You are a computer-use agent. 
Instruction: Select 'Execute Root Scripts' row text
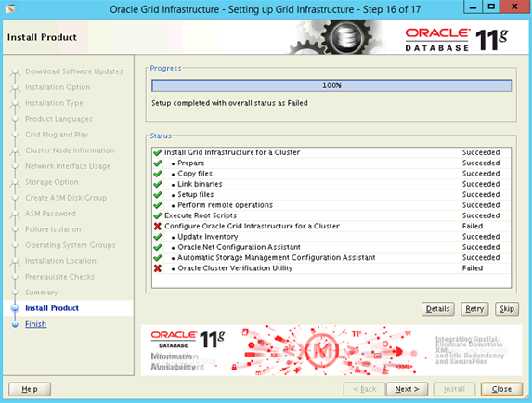[201, 215]
